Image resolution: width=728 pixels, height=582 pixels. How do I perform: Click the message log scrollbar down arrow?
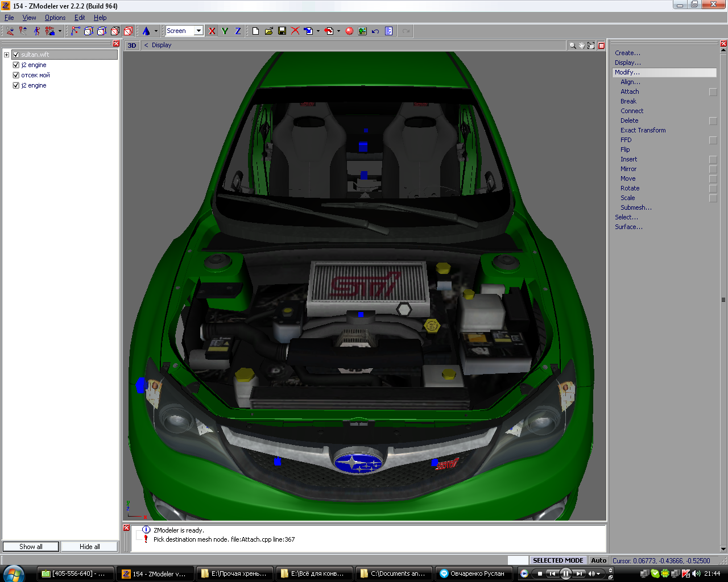723,548
